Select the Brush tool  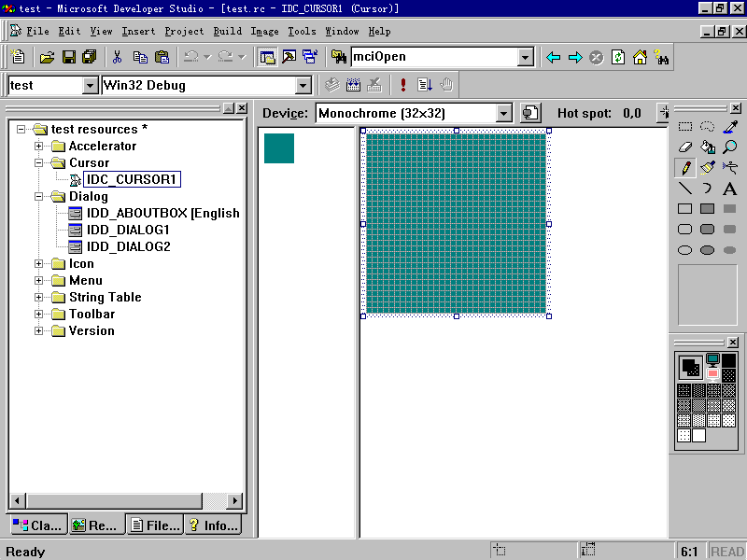(707, 168)
